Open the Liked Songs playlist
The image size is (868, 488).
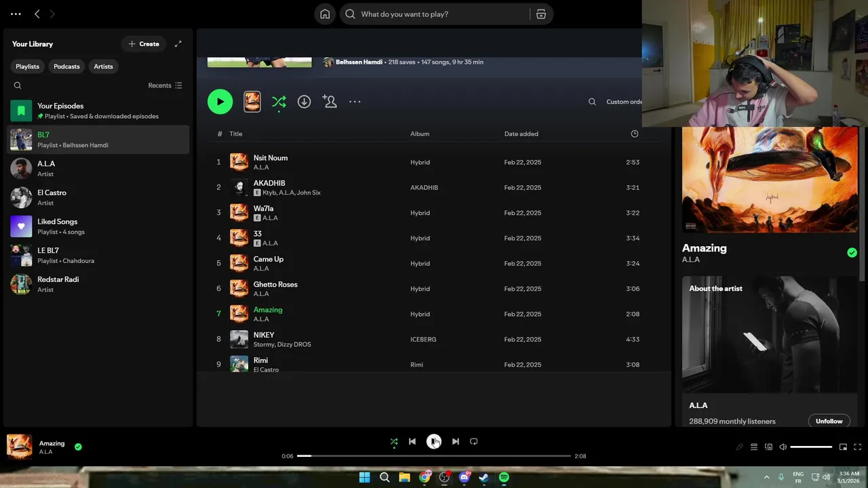coord(98,226)
